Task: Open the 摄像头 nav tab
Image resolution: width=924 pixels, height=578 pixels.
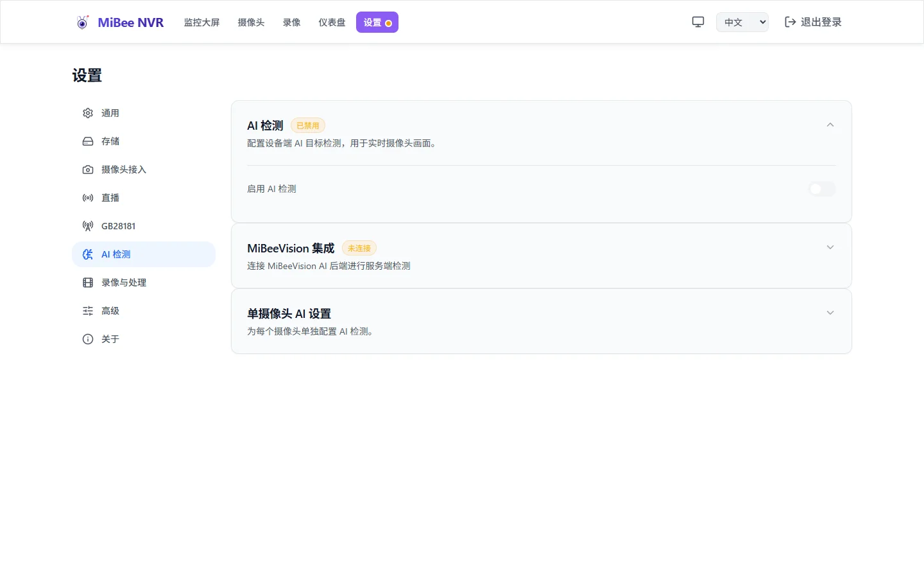Action: click(251, 22)
